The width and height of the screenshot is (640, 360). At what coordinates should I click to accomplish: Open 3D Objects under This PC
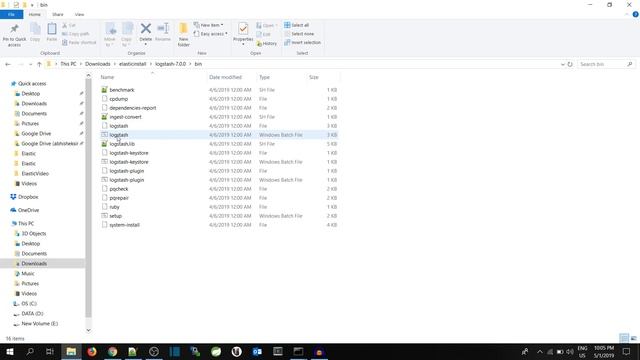[33, 233]
